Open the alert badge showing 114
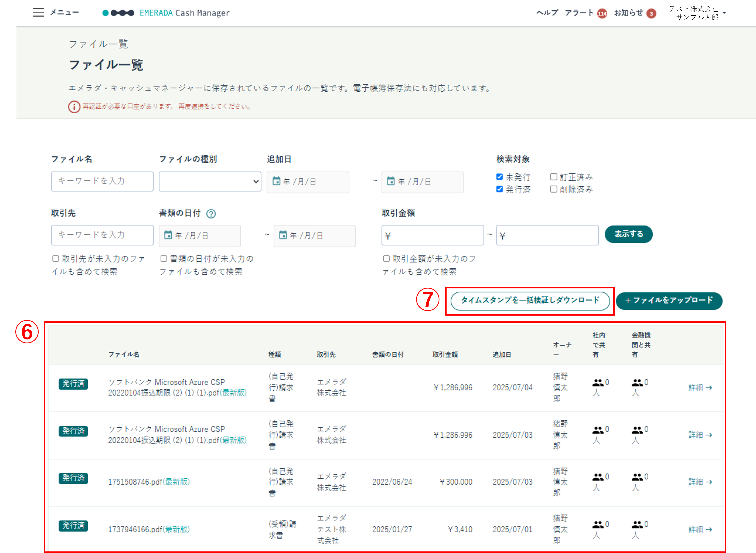The width and height of the screenshot is (756, 553). pyautogui.click(x=602, y=13)
